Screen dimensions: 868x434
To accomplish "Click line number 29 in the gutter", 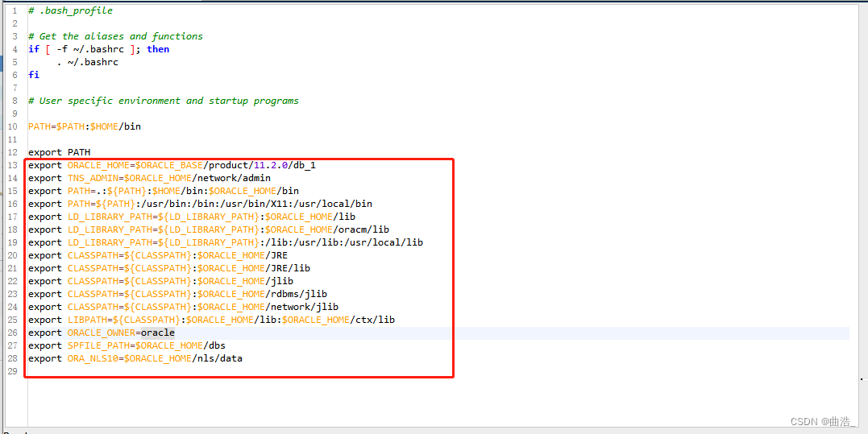I will click(13, 371).
